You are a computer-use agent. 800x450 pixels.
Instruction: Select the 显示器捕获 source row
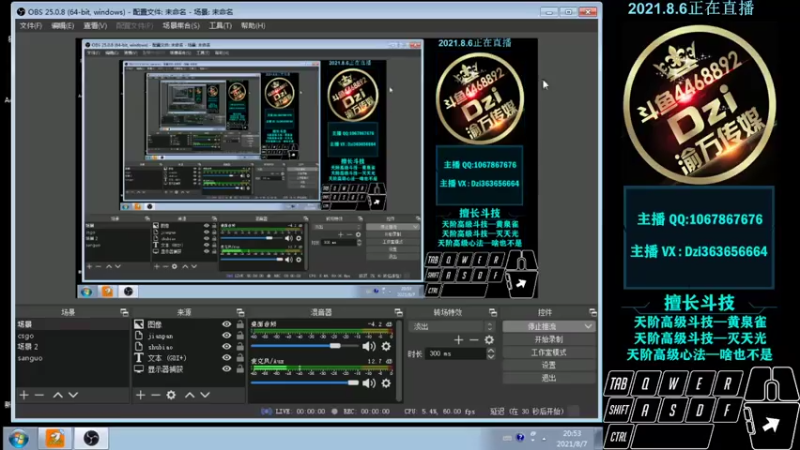tap(189, 369)
